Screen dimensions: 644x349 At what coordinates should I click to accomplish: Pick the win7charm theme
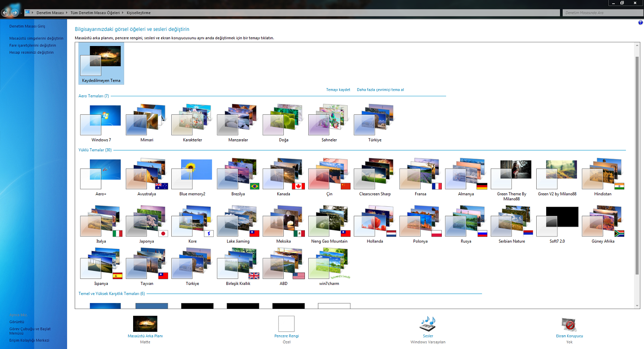329,267
